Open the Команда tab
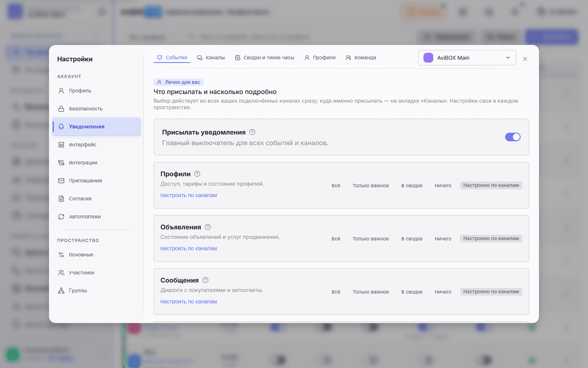588x368 pixels. click(x=361, y=58)
